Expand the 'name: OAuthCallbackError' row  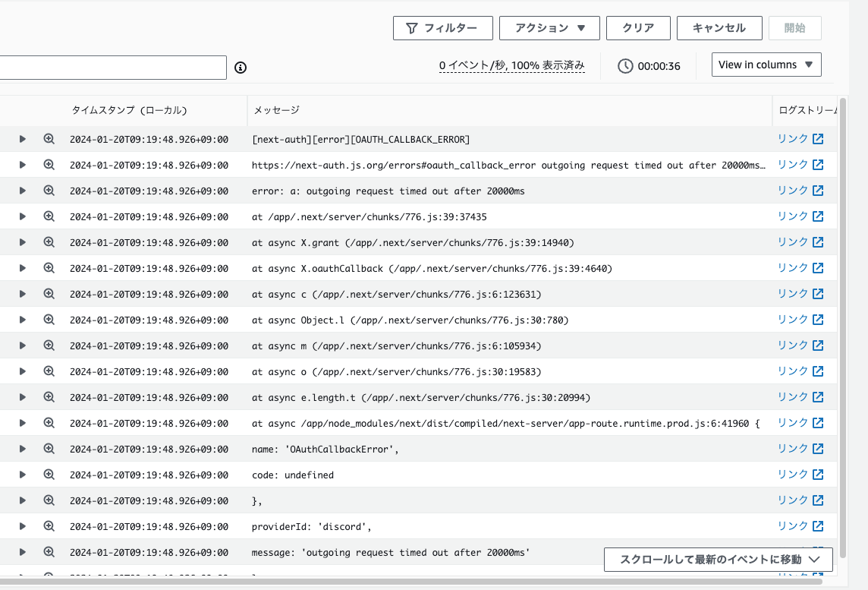click(x=22, y=449)
